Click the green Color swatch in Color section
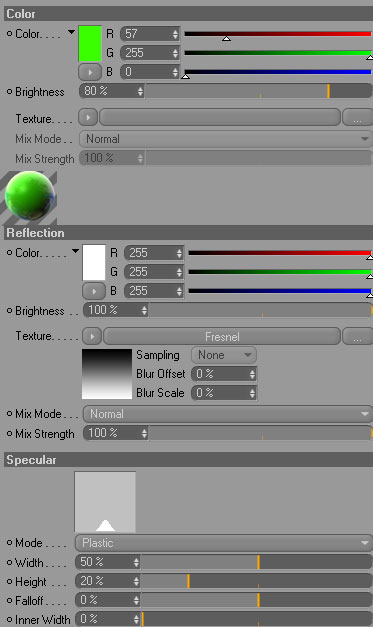 (90, 43)
